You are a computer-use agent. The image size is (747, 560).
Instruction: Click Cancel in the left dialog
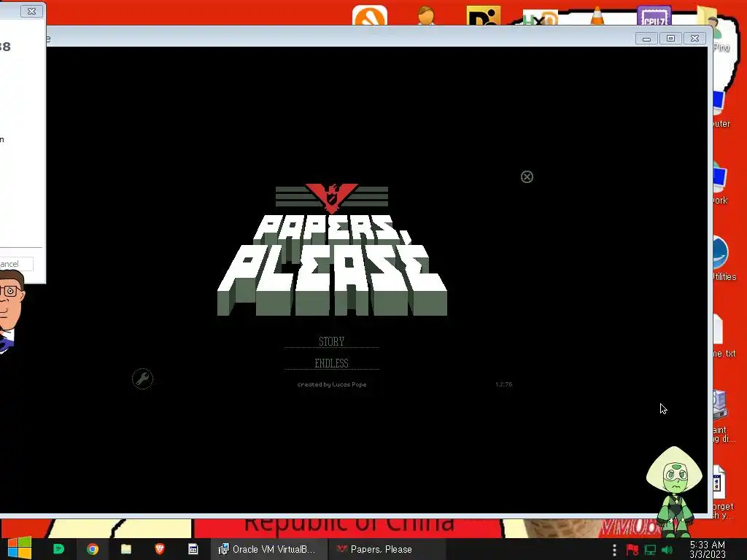pos(16,264)
